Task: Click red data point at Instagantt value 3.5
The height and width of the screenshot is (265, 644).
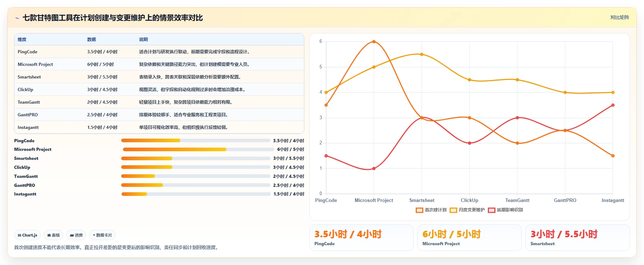Action: [613, 105]
